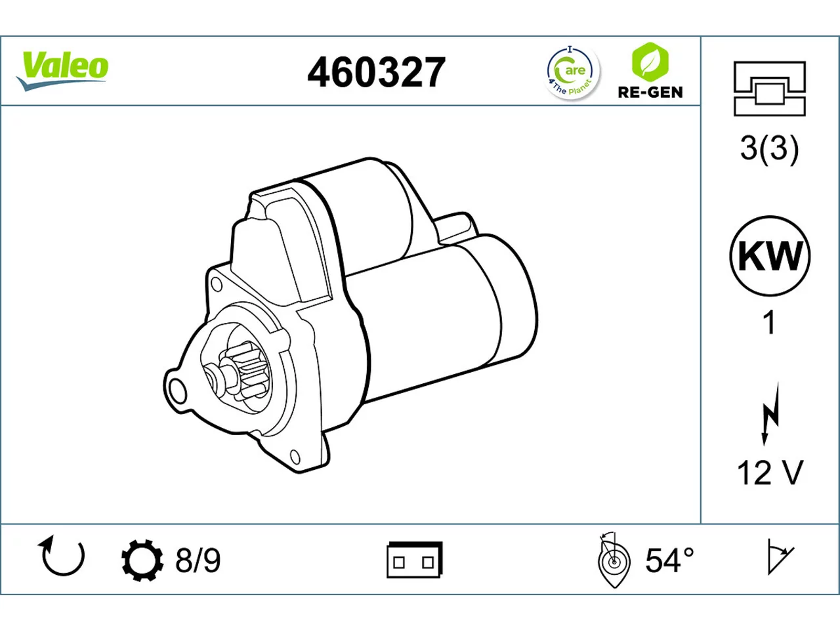This screenshot has height=630, width=840.
Task: Click the voltage lightning bolt icon
Action: [770, 414]
